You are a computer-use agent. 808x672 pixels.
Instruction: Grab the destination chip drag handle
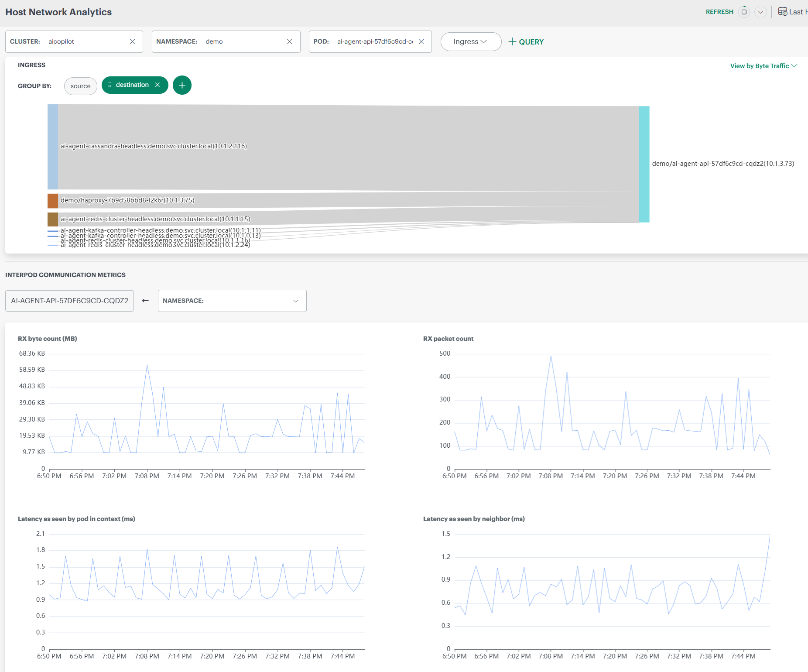(110, 85)
